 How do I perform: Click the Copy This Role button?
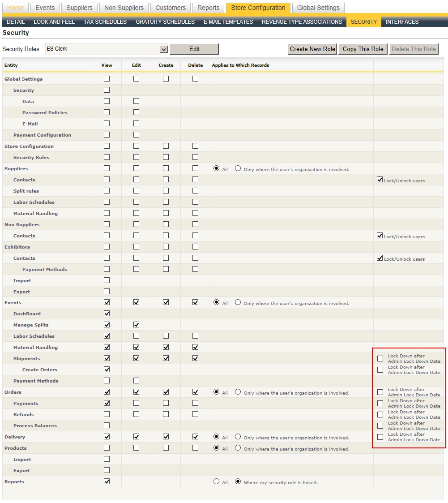(x=363, y=49)
